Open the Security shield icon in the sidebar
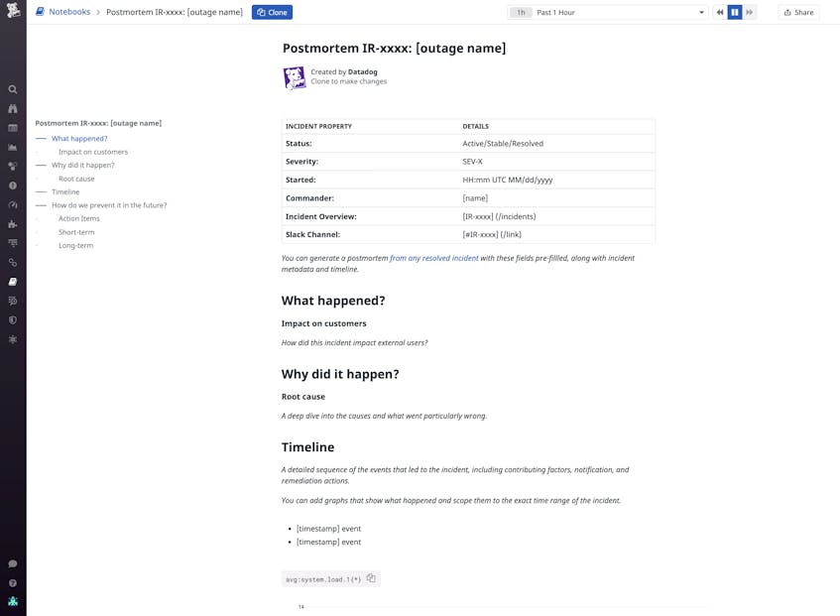840x616 pixels. [13, 320]
